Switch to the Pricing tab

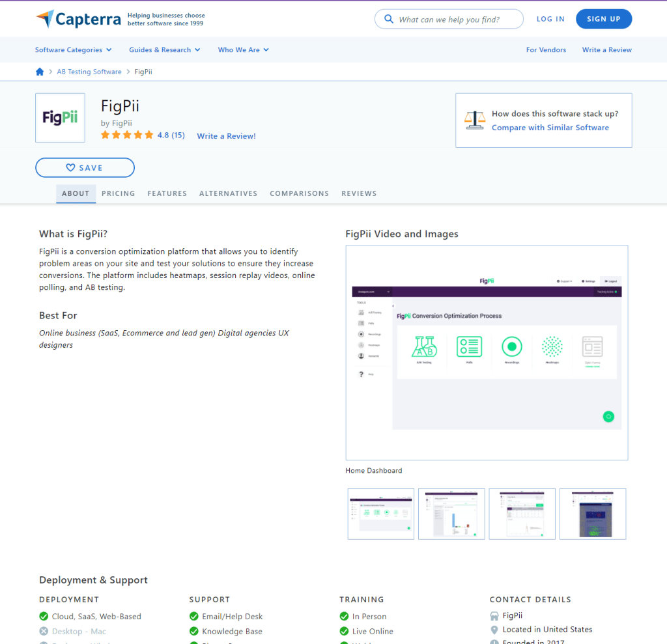click(119, 193)
